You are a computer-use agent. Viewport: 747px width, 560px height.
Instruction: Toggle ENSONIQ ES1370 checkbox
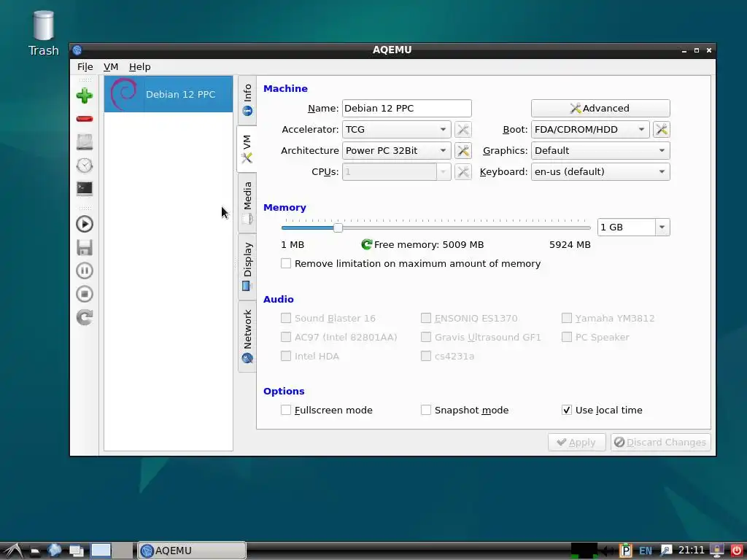click(x=426, y=318)
